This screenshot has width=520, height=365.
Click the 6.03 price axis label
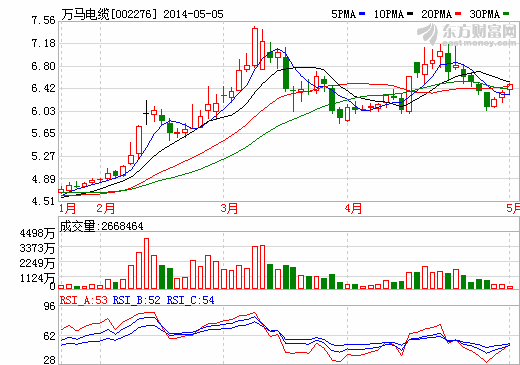click(x=43, y=111)
